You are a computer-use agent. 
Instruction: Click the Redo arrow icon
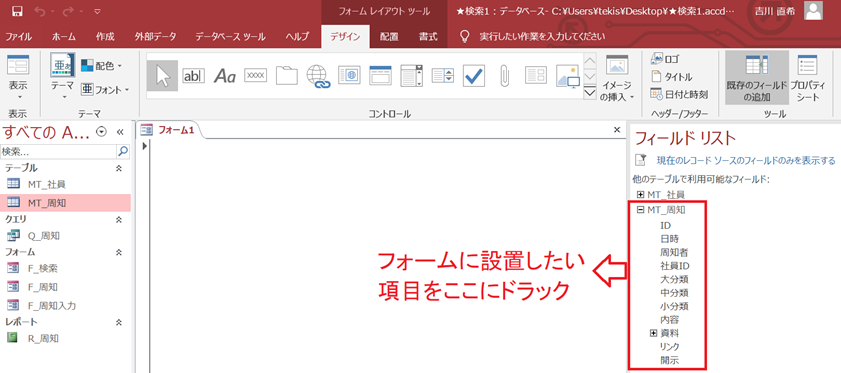(68, 11)
